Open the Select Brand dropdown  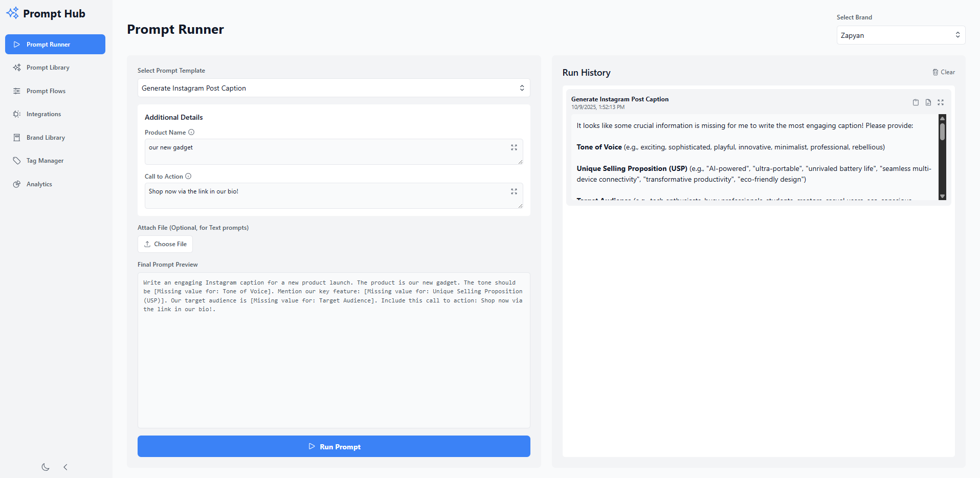[901, 35]
